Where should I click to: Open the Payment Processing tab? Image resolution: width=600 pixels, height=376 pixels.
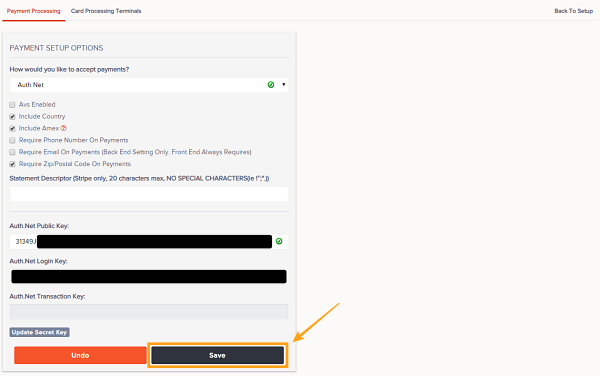click(34, 11)
